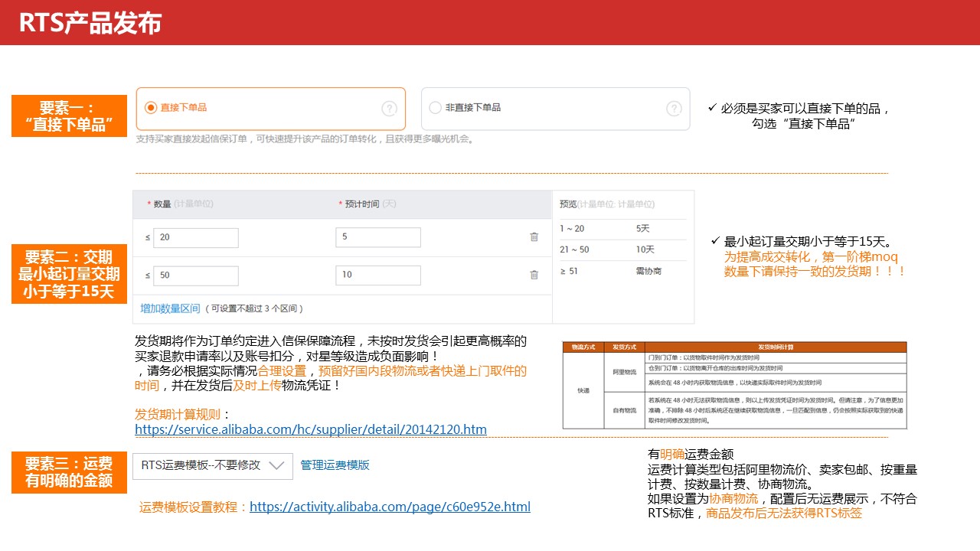The height and width of the screenshot is (551, 980).
Task: Remove the 50-quantity tier using its trash icon
Action: tap(534, 274)
